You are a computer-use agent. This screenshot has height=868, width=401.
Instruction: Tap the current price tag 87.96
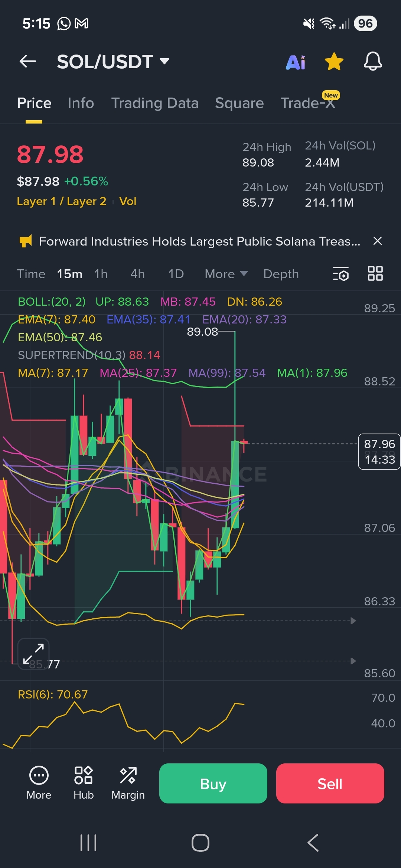pos(379,451)
